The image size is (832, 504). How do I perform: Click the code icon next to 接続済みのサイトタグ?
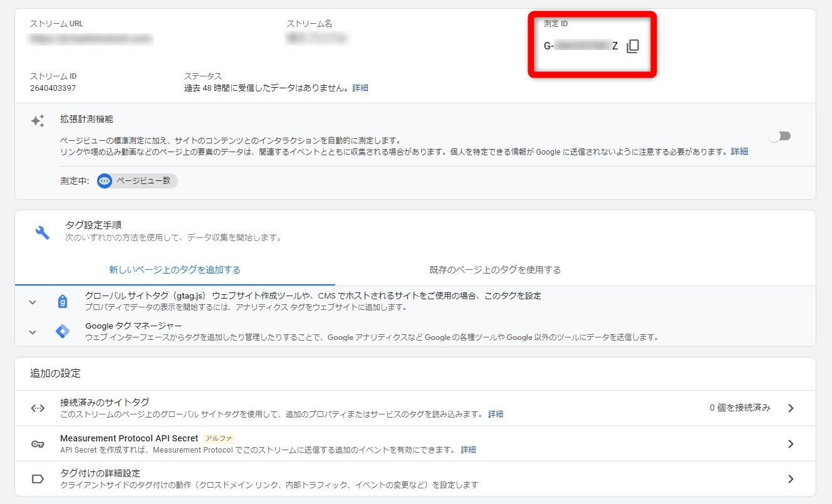(36, 408)
